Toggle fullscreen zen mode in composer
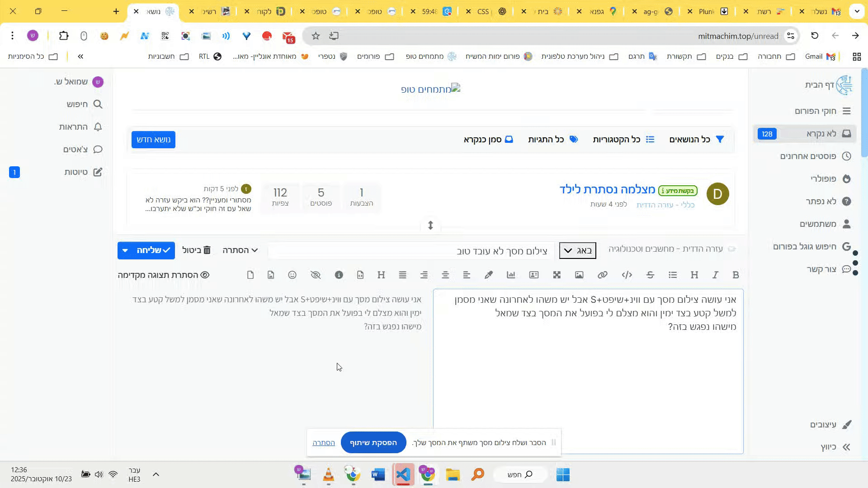 [557, 275]
